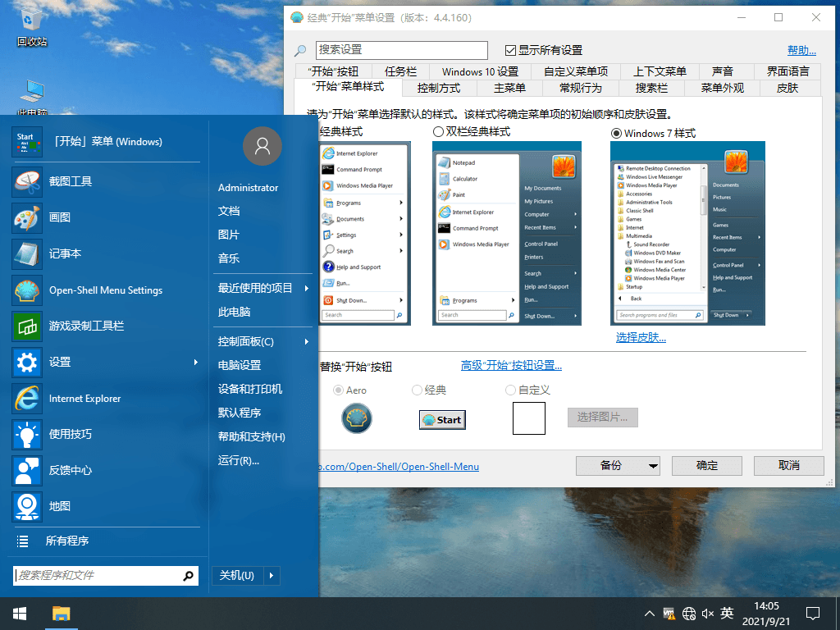Choose the Classic (经典) start button radio
Viewport: 840px width, 630px height.
coord(417,390)
